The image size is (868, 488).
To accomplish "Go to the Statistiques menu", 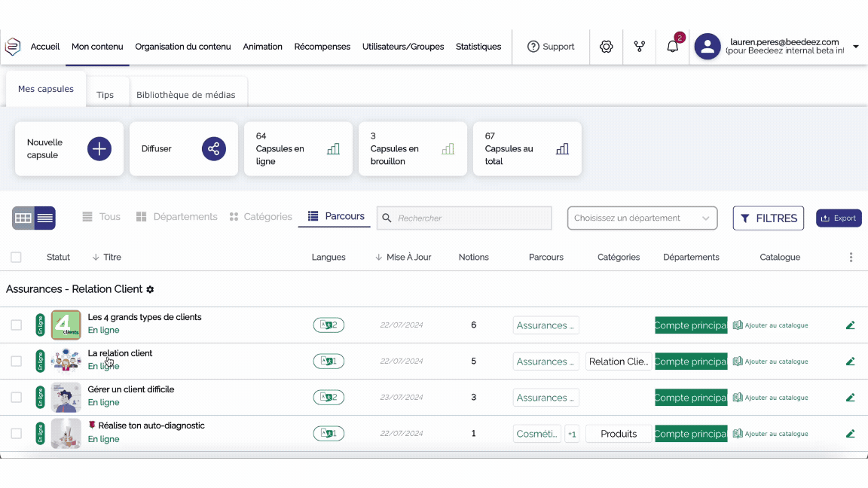I will coord(478,47).
